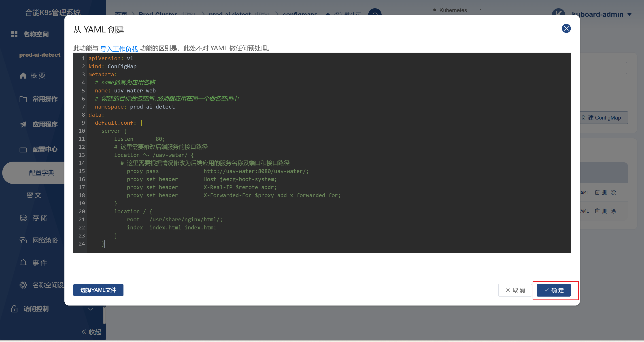Click the 合能K8s管理系统 title

point(53,12)
